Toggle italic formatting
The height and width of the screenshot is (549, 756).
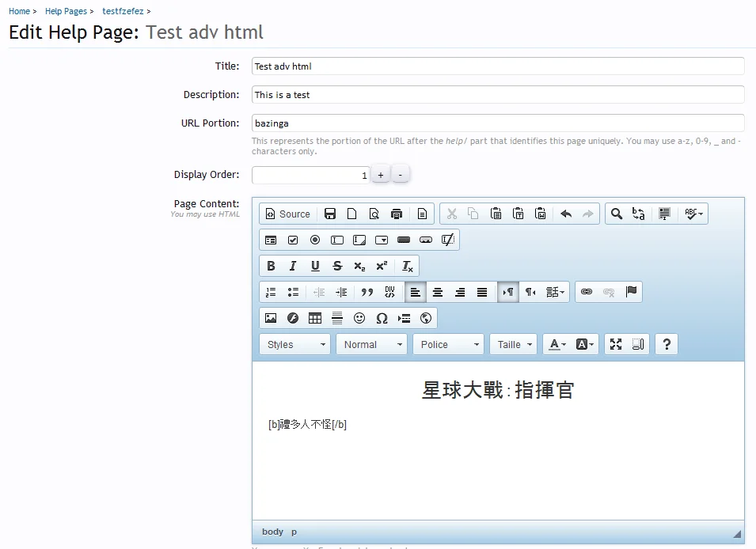[293, 266]
